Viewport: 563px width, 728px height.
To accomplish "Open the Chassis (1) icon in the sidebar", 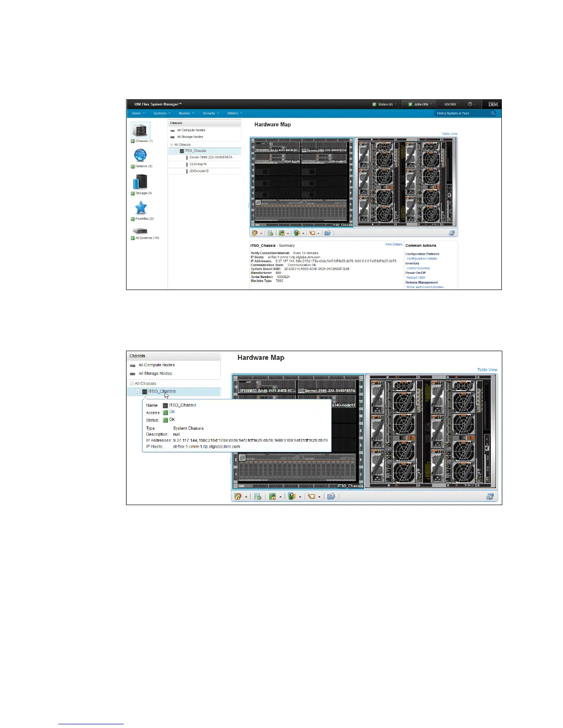I will [x=140, y=131].
